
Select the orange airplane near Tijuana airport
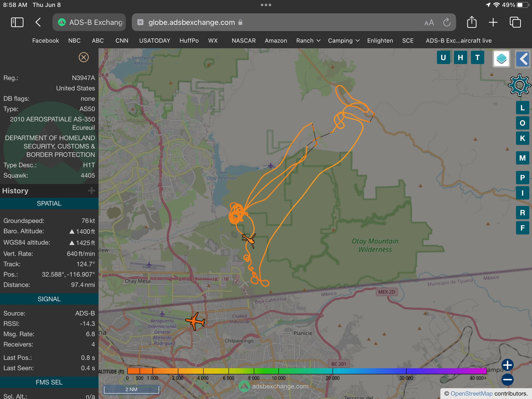coord(195,321)
